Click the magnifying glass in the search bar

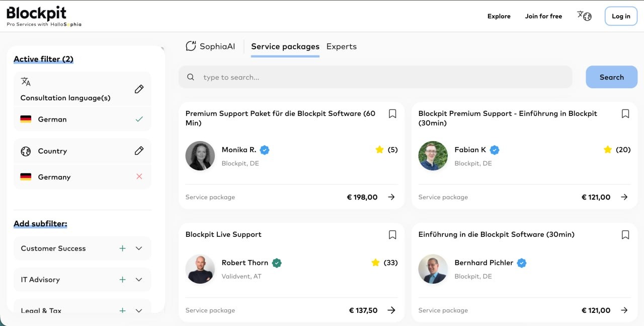coord(190,77)
